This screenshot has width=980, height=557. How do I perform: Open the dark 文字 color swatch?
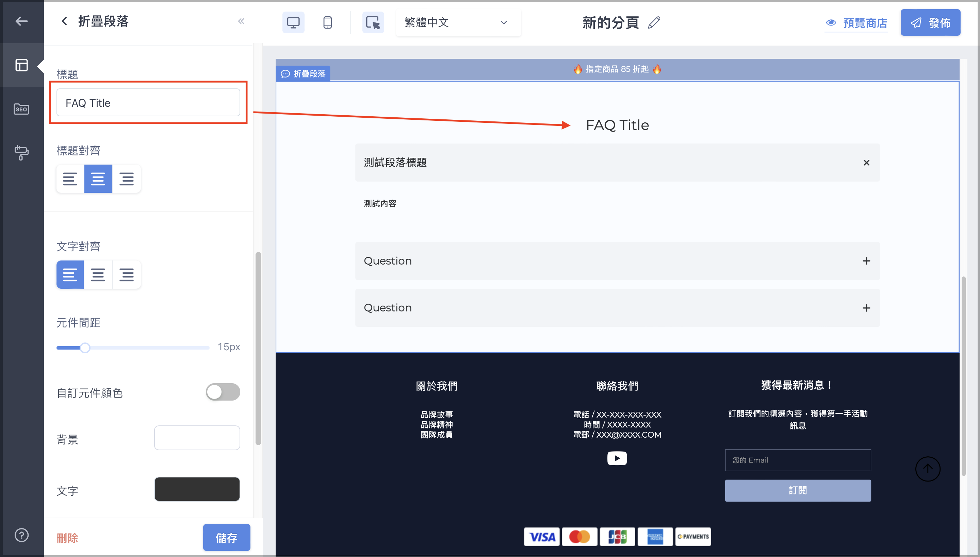click(197, 489)
